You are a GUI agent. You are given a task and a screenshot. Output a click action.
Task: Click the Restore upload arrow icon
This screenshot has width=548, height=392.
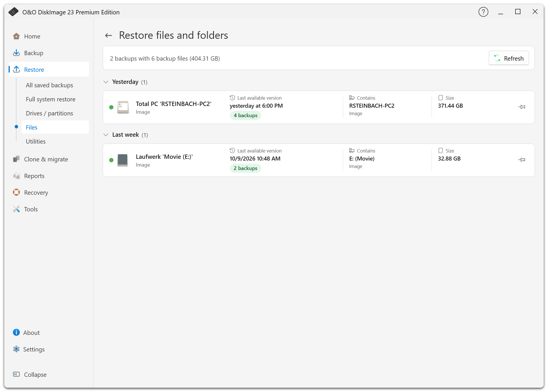pyautogui.click(x=16, y=69)
